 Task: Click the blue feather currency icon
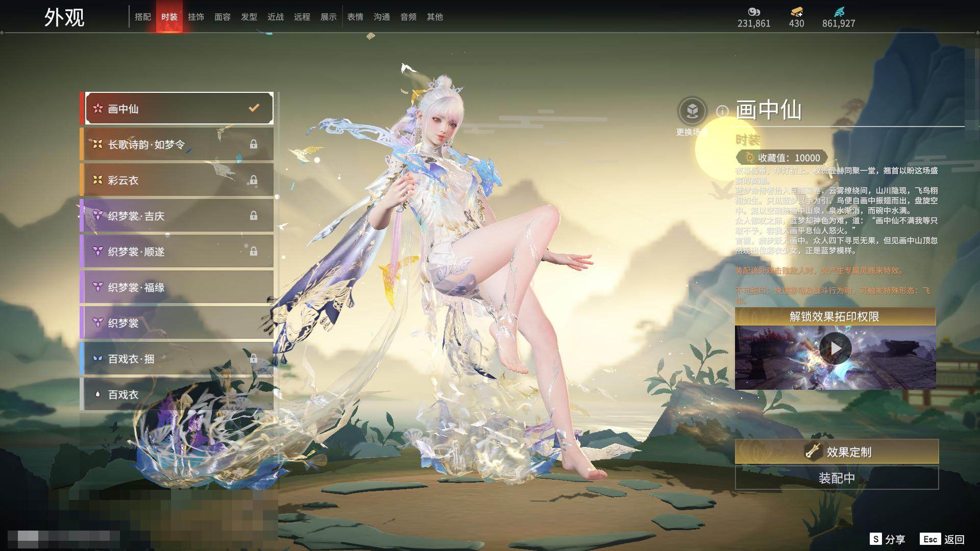[839, 11]
